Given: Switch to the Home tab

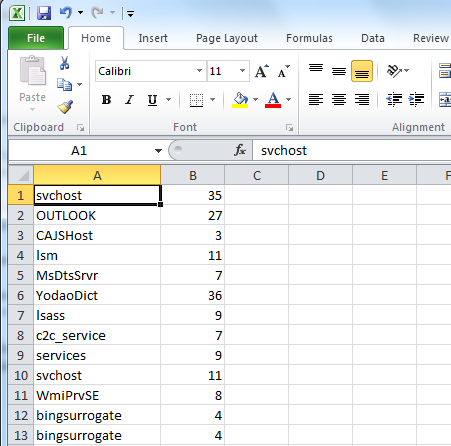Looking at the screenshot, I should pyautogui.click(x=96, y=38).
